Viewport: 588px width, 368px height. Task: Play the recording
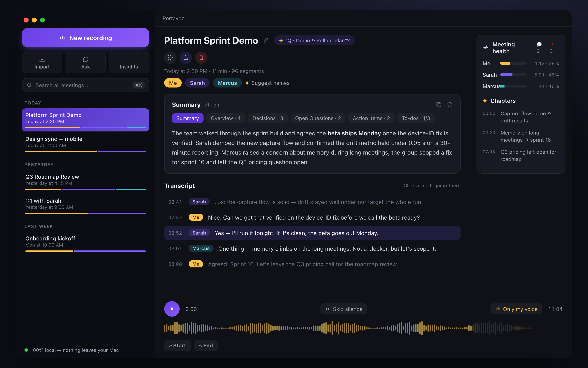point(172,309)
